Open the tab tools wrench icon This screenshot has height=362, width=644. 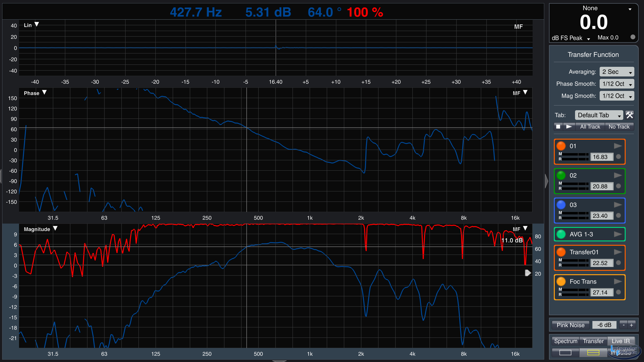(x=630, y=115)
